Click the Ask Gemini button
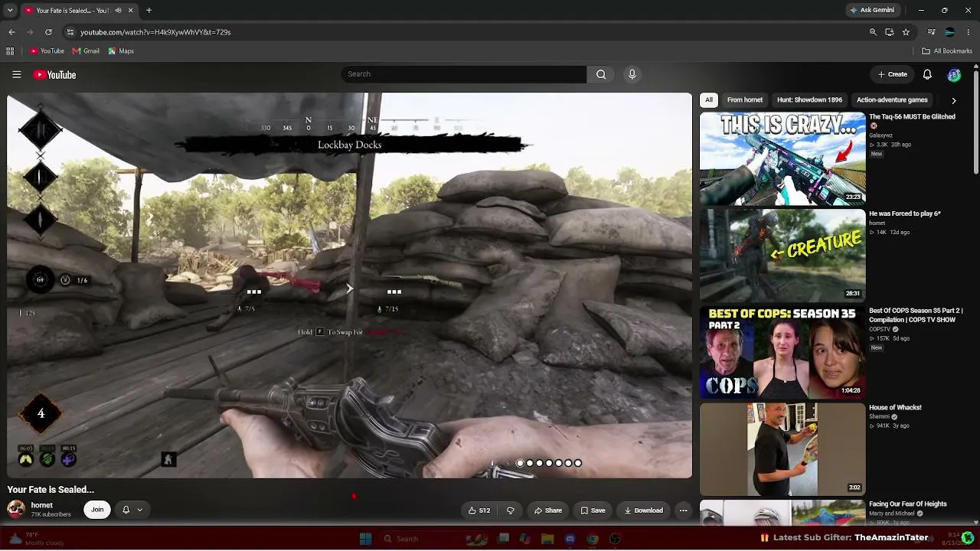 [872, 11]
